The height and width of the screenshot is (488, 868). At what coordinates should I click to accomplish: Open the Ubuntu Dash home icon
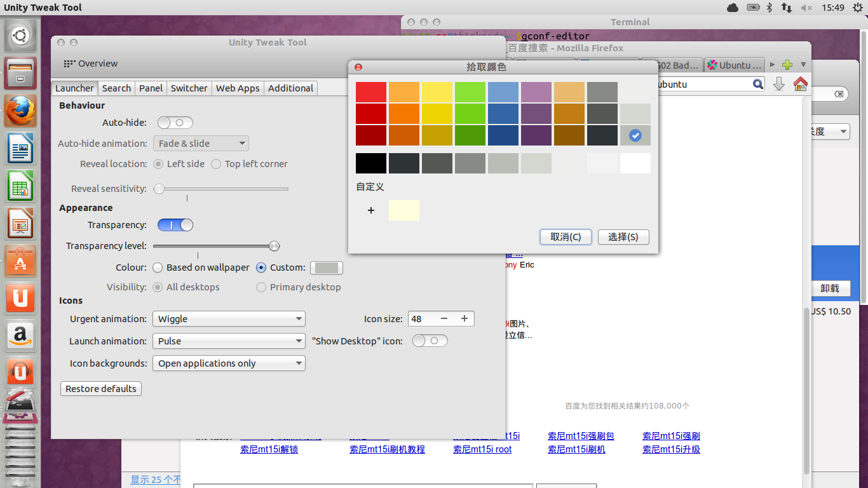point(20,36)
